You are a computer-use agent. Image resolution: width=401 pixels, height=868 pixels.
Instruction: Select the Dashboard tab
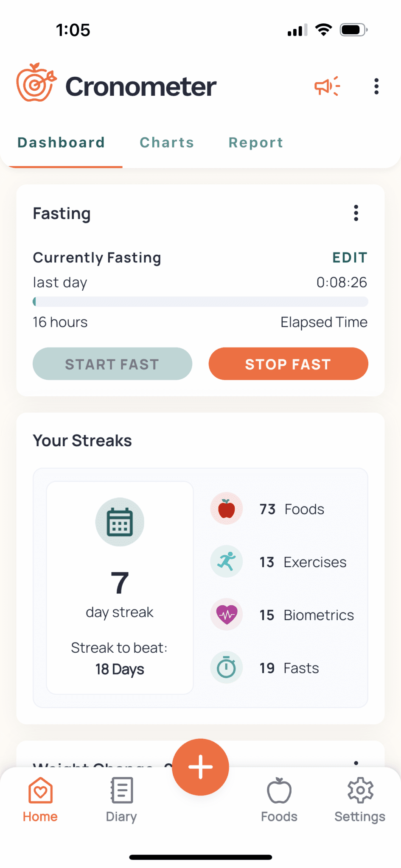61,142
